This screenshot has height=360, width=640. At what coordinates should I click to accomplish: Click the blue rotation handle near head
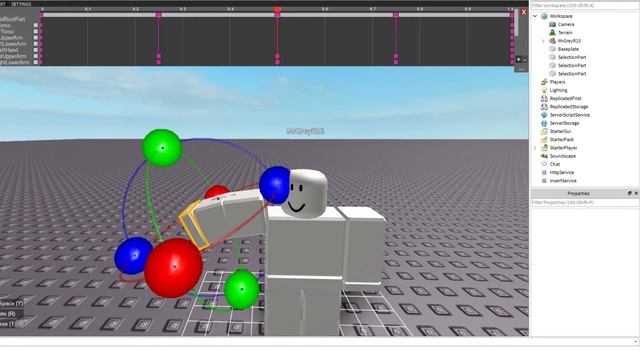[x=275, y=185]
